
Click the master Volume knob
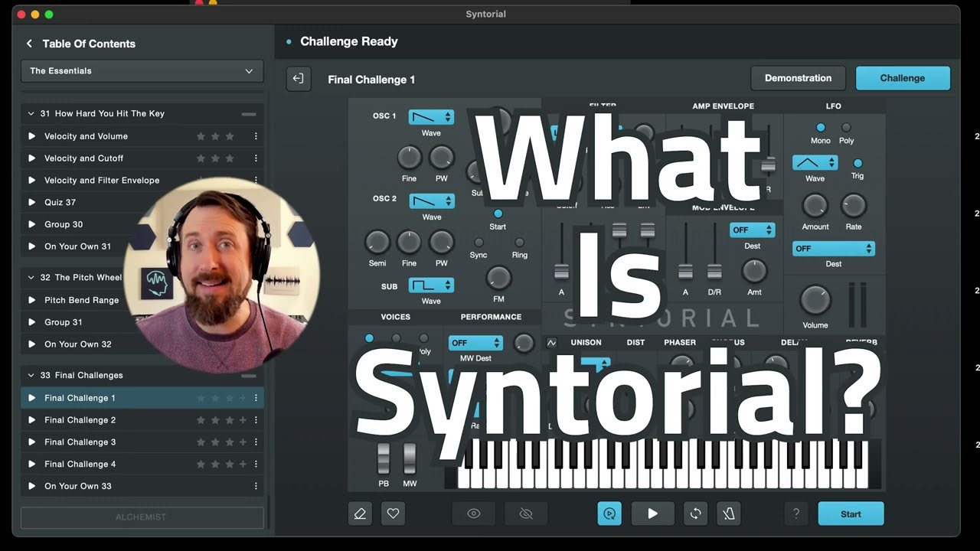[x=815, y=301]
